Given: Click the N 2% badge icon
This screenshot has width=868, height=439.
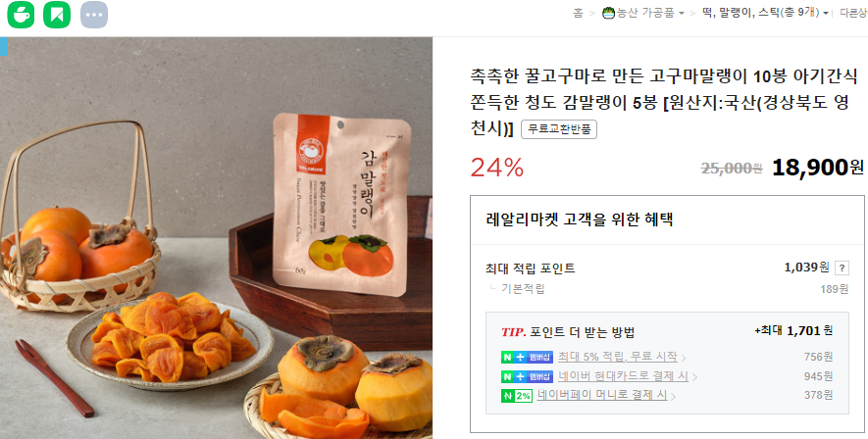Looking at the screenshot, I should pos(517,396).
